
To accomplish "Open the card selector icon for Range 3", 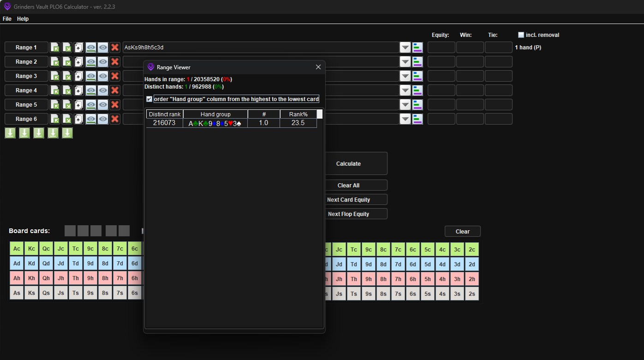I will (x=79, y=76).
